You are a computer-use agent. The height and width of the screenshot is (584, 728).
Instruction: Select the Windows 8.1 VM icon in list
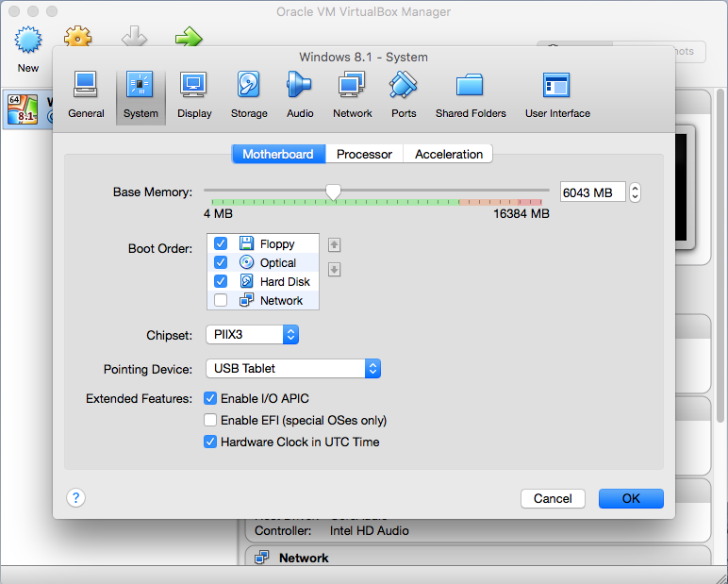pos(23,110)
